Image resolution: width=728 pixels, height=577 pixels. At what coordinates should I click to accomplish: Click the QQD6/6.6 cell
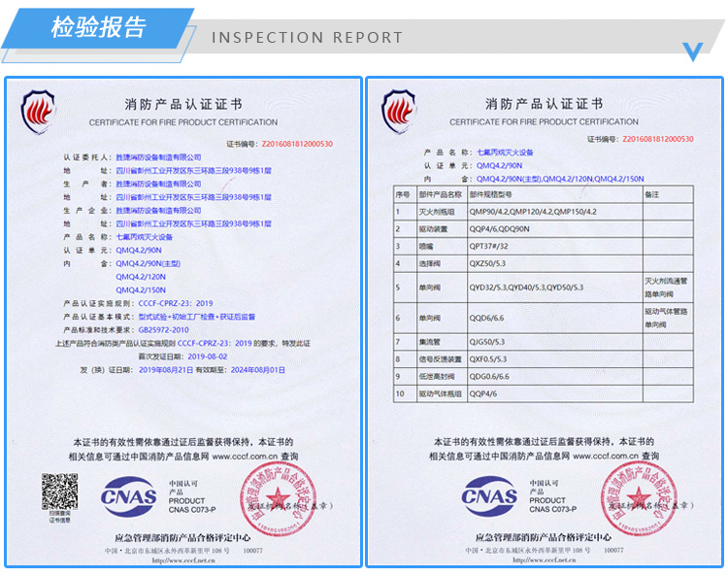[x=555, y=319]
